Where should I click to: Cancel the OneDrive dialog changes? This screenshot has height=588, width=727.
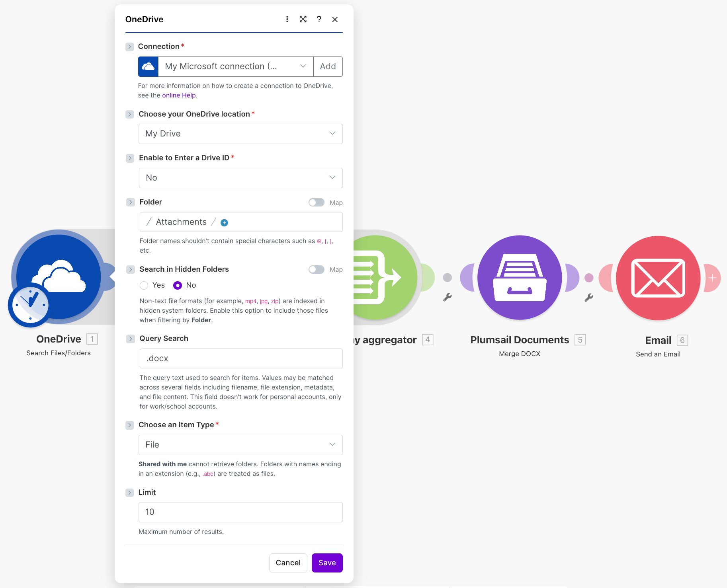coord(288,563)
